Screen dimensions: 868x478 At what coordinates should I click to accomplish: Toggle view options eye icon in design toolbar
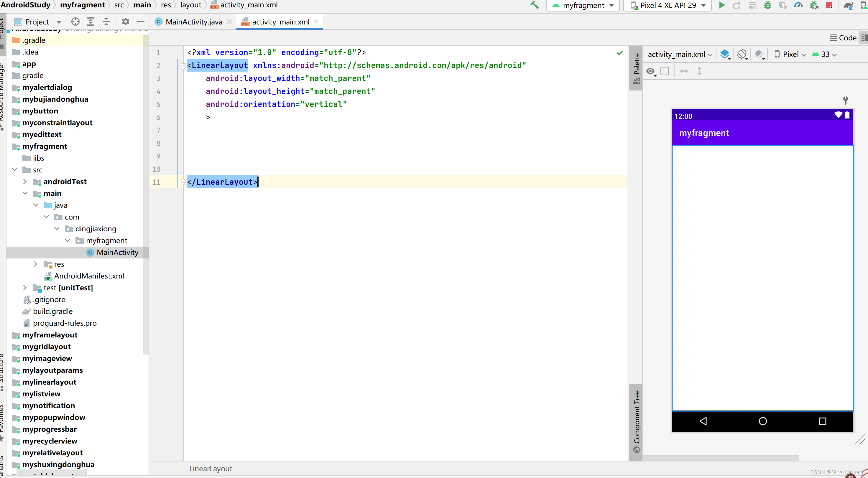(x=651, y=71)
